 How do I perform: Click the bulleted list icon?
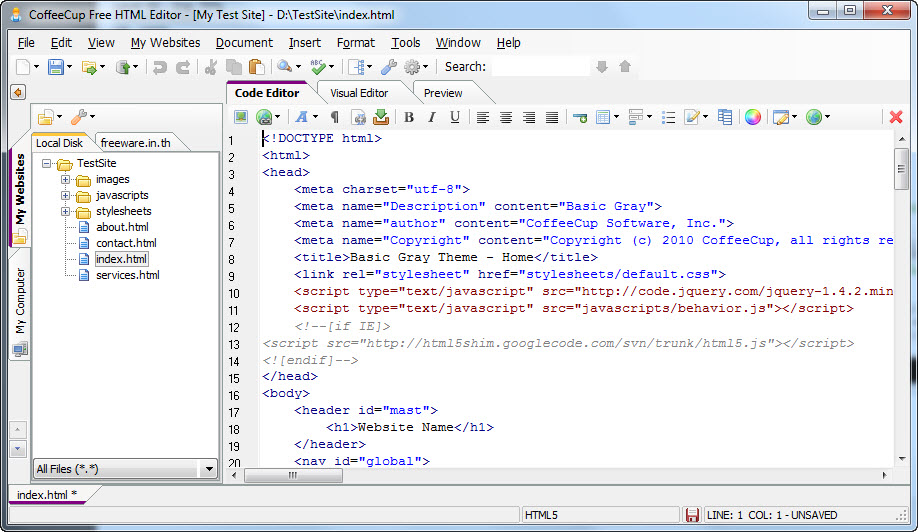click(668, 117)
